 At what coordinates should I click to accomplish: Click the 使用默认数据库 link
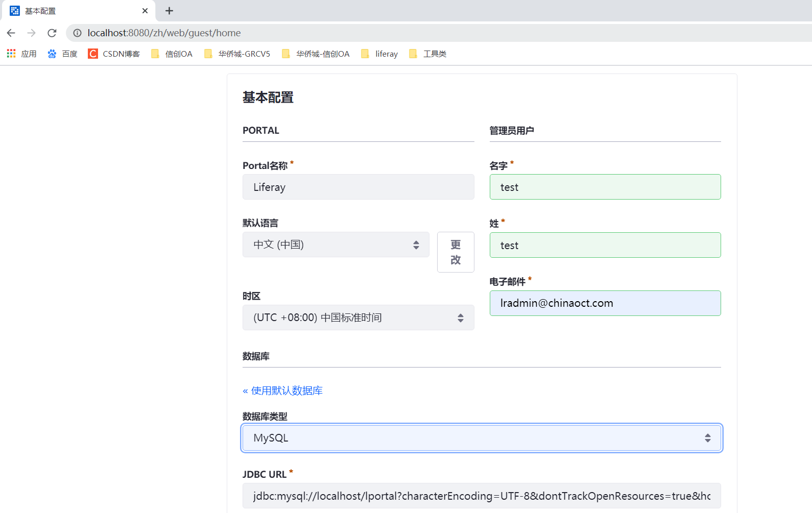(282, 390)
